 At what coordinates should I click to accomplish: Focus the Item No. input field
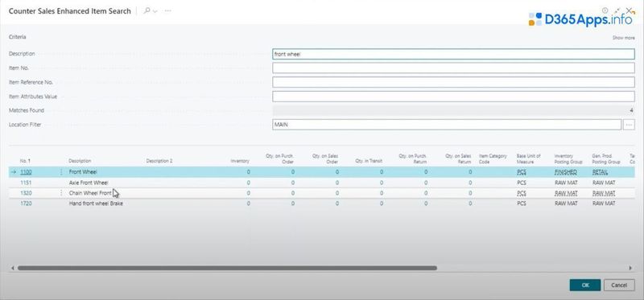pyautogui.click(x=453, y=68)
